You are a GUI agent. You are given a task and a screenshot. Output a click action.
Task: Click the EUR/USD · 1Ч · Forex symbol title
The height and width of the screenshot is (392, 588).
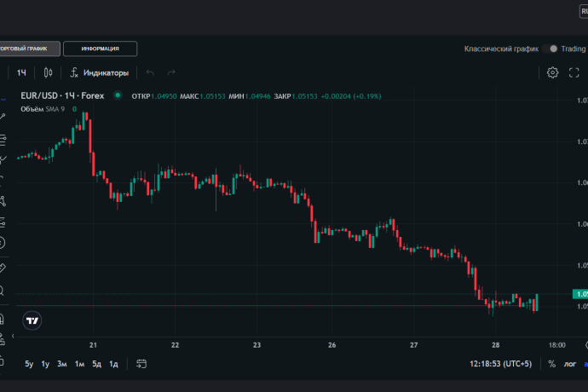pyautogui.click(x=62, y=95)
